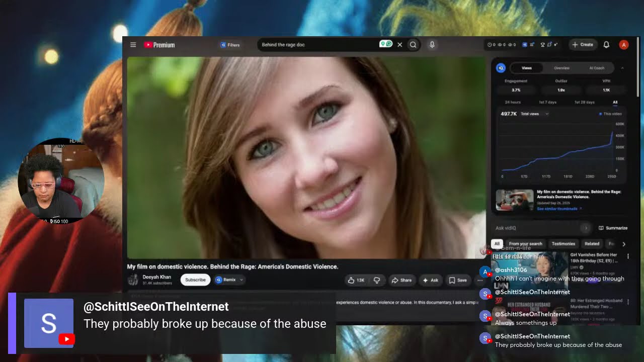Viewport: 644px width, 362px height.
Task: Open Deeyah Khan channel avatar
Action: pyautogui.click(x=133, y=280)
